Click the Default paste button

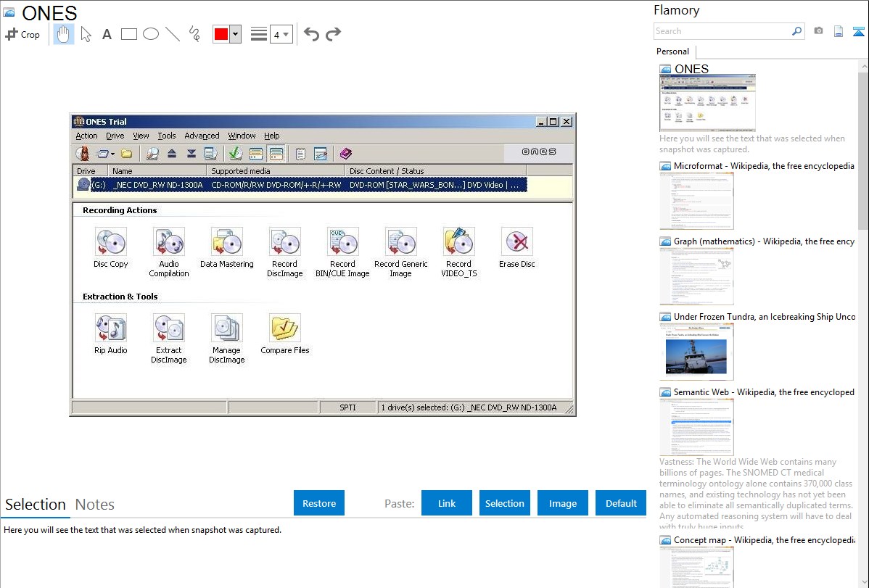click(621, 503)
